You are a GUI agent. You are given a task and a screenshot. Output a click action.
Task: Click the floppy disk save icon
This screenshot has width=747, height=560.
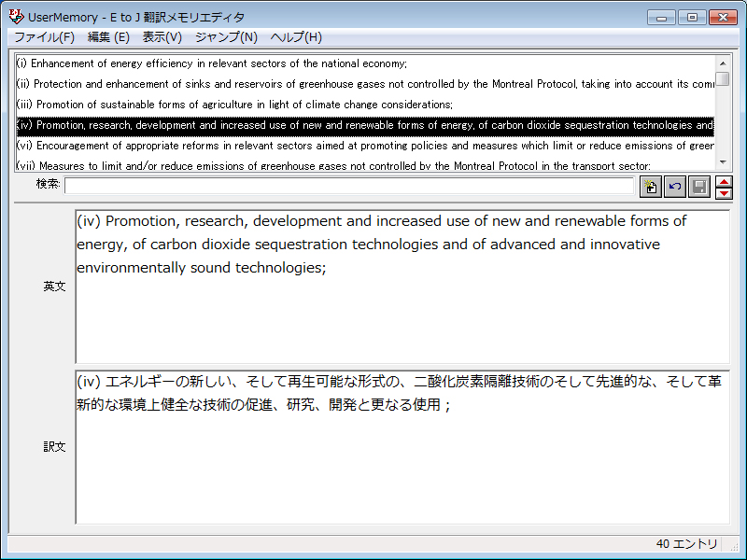click(x=698, y=187)
